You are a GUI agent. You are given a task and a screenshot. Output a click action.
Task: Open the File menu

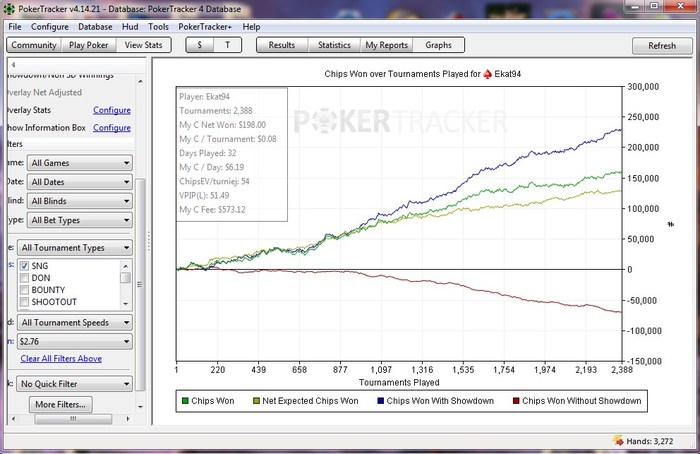coord(15,27)
